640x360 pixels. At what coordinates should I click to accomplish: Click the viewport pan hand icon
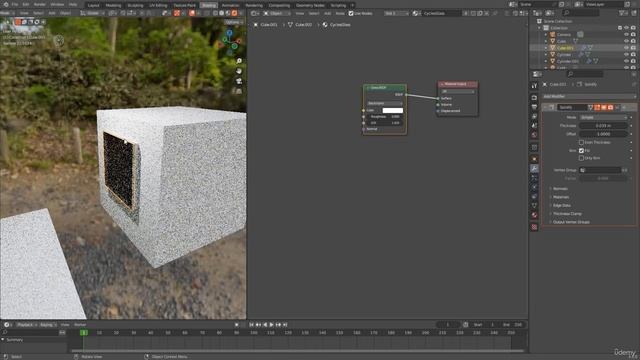pyautogui.click(x=239, y=71)
